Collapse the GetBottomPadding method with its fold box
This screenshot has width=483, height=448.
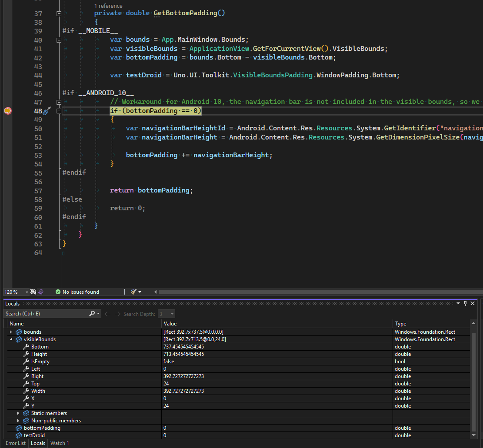click(59, 13)
